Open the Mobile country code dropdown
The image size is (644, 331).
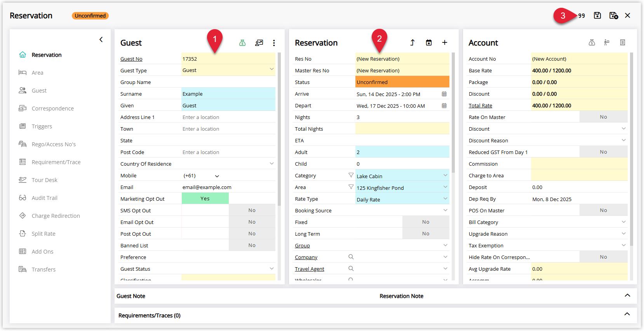point(201,176)
